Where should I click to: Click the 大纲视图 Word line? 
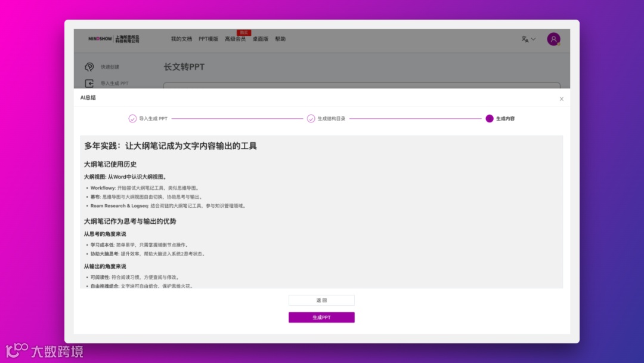coord(126,177)
